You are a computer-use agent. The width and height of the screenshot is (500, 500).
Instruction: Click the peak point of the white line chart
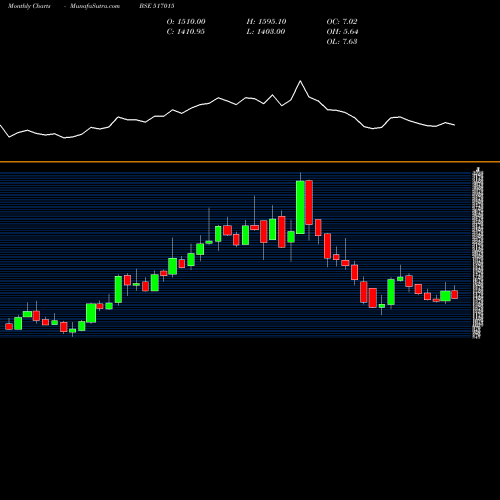click(x=300, y=81)
